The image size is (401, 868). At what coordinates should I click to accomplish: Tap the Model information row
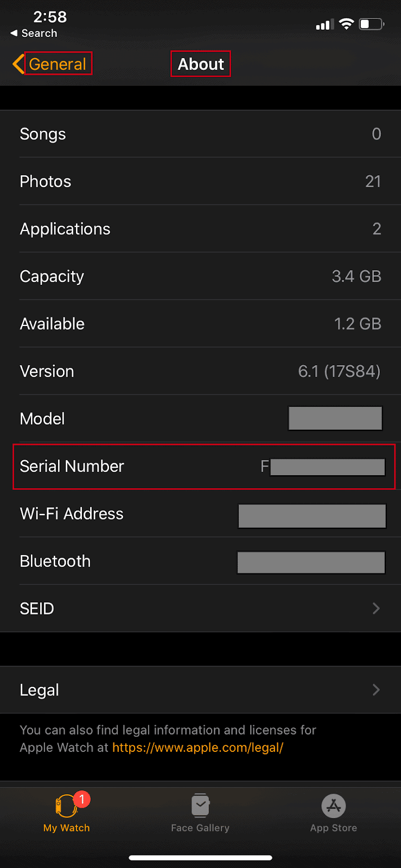coord(201,418)
